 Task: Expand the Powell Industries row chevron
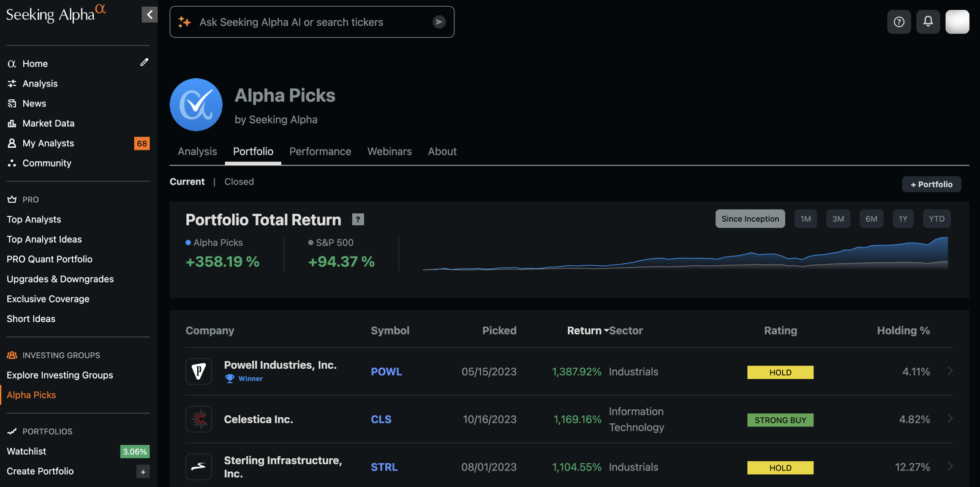950,371
